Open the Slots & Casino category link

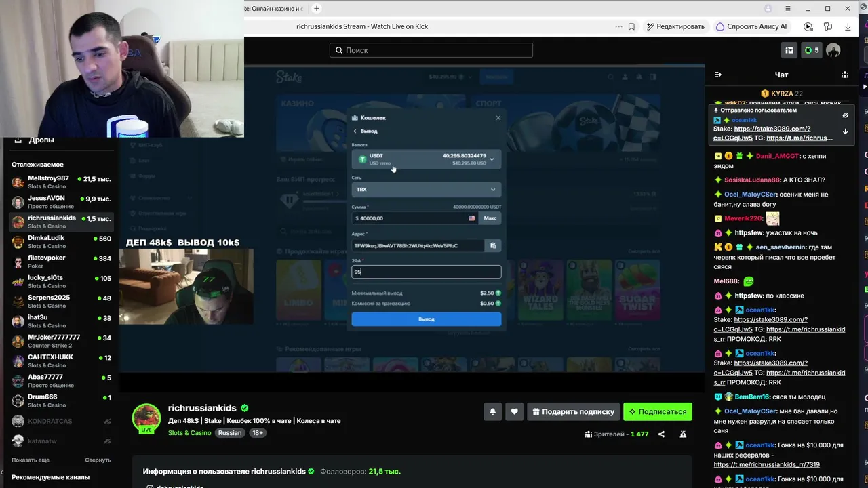pos(190,433)
